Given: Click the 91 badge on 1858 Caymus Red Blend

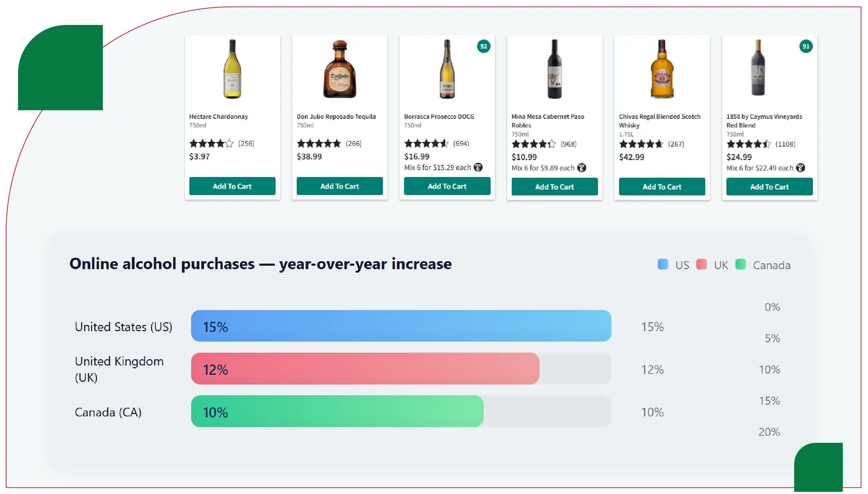Looking at the screenshot, I should point(806,46).
